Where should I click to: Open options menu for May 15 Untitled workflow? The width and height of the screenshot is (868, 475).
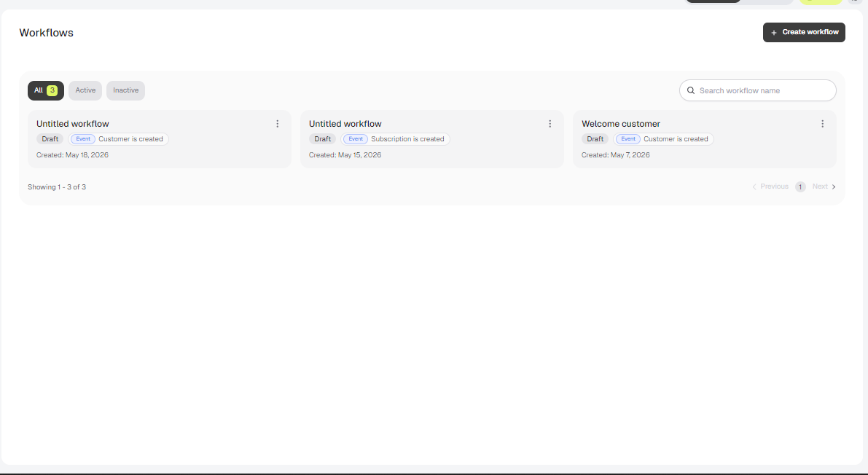click(x=550, y=124)
